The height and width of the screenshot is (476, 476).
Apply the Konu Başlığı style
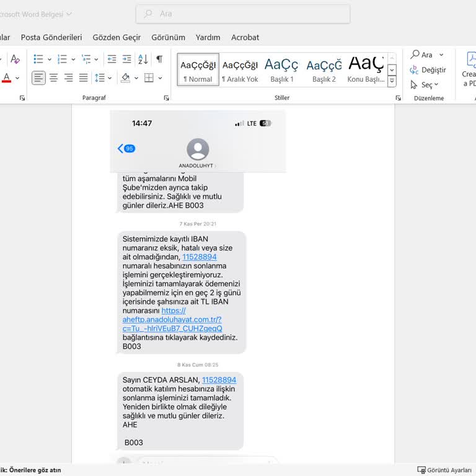pos(366,70)
